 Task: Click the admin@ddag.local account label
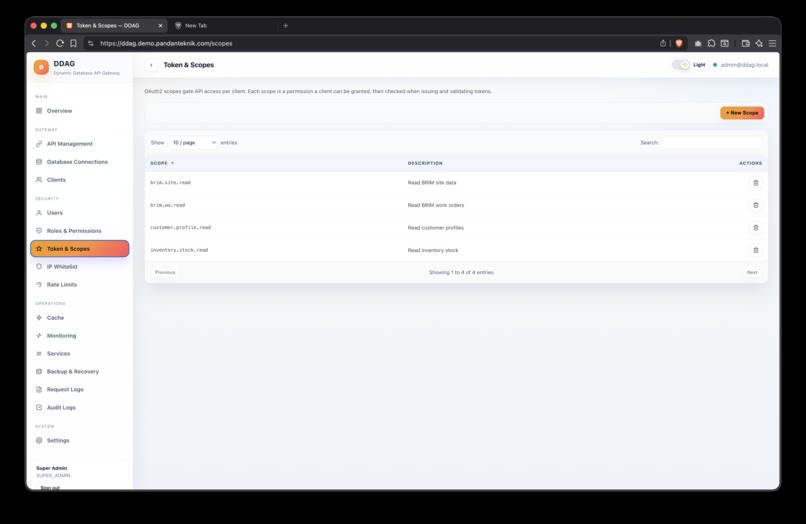point(744,65)
